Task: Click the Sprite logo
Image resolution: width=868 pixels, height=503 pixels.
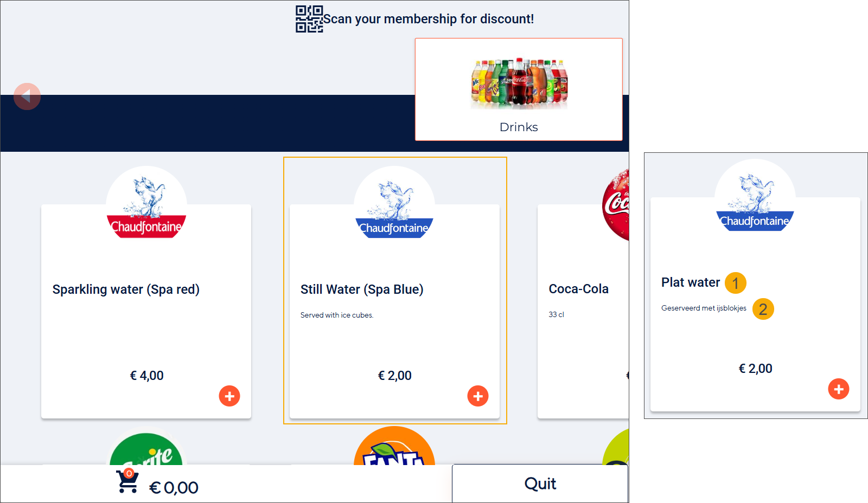Action: pos(146,449)
